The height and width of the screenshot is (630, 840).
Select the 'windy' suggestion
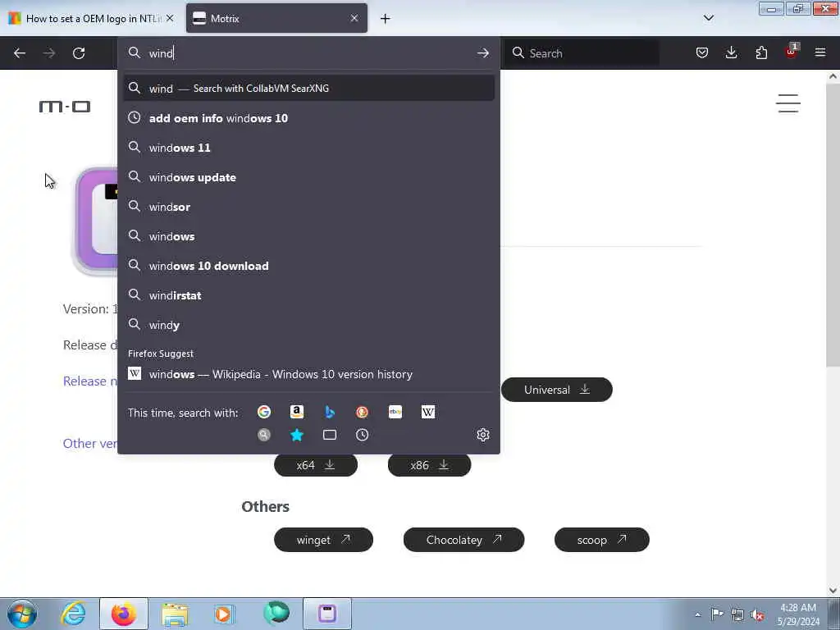308,325
